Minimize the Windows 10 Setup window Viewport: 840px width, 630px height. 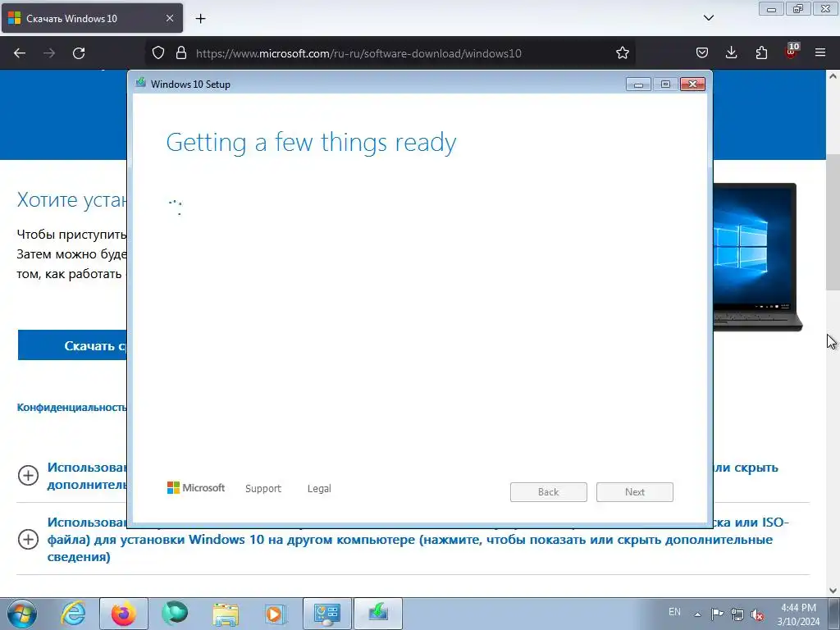click(638, 84)
